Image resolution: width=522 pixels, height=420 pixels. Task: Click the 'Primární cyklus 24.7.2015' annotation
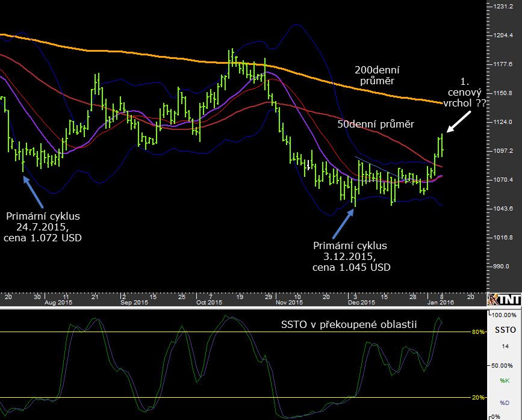pyautogui.click(x=43, y=227)
